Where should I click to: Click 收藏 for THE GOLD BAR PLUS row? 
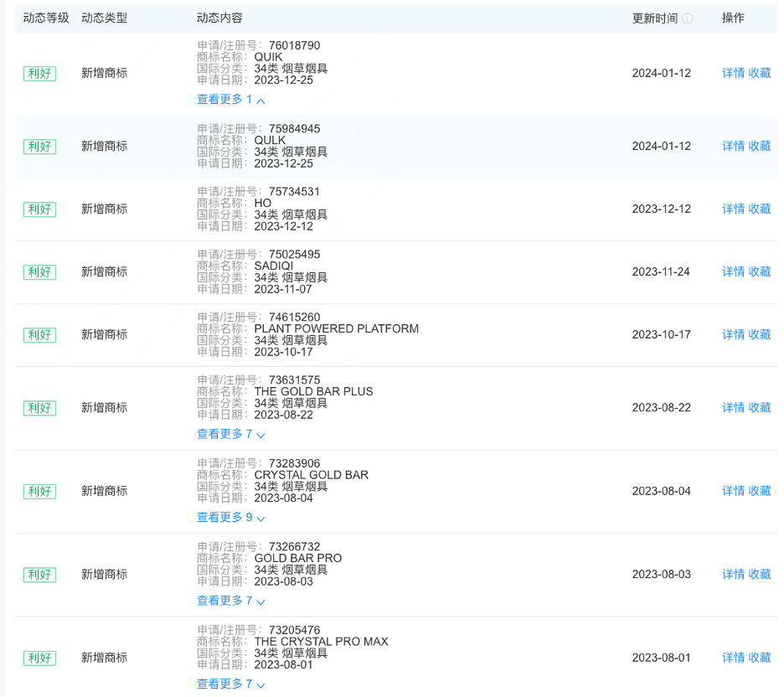[x=760, y=408]
